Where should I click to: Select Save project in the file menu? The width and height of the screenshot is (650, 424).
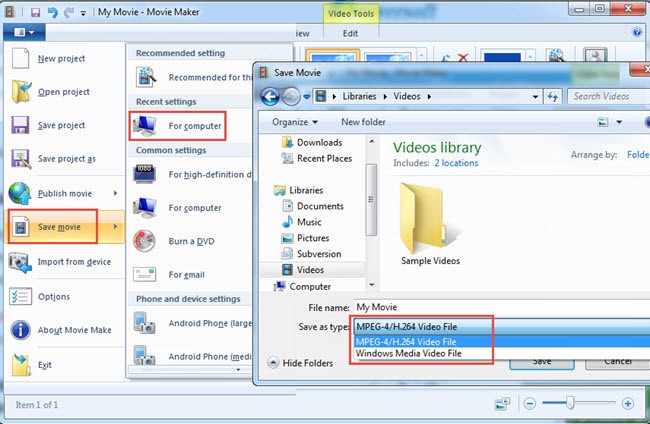click(65, 125)
